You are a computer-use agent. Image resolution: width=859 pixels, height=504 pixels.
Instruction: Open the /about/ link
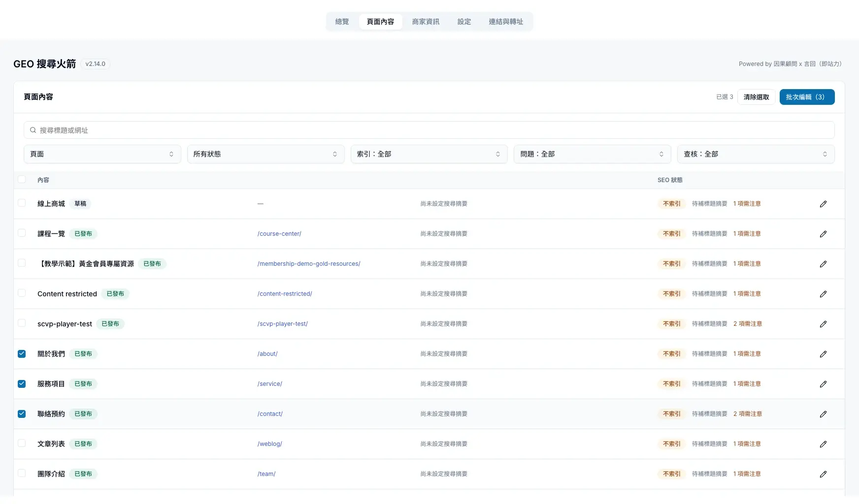click(267, 354)
